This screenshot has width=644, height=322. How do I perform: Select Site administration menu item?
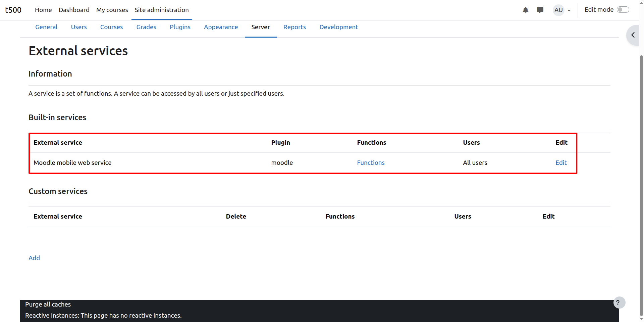(162, 10)
